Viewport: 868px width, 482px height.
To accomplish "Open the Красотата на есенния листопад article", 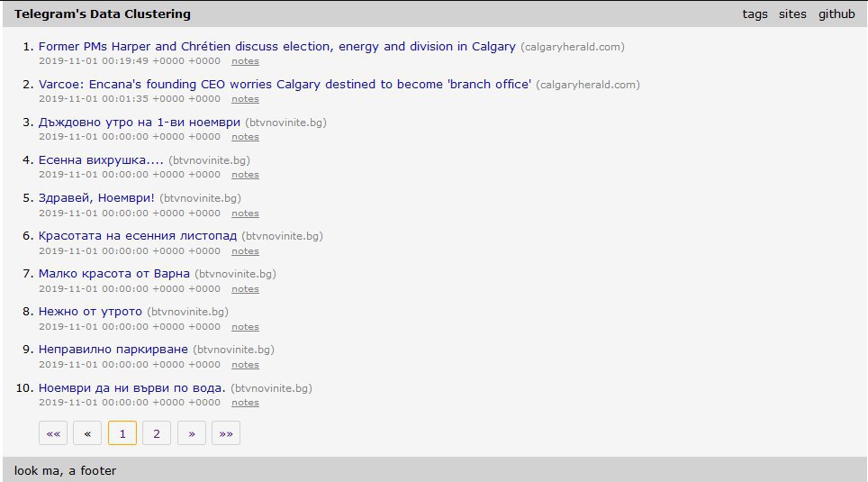I will pos(137,235).
